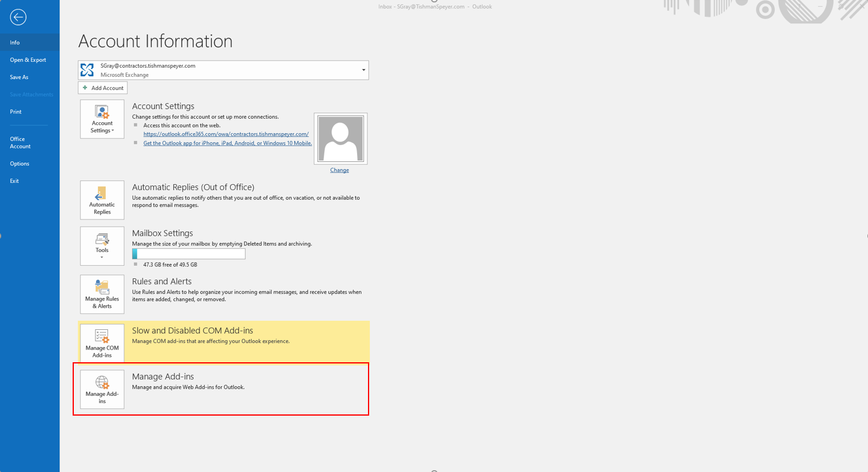Open the outlook.office365.com web access link
Viewport: 868px width, 472px height.
226,134
